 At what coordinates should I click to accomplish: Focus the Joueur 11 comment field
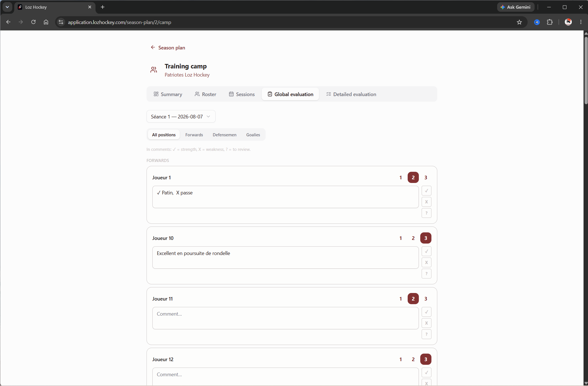coord(285,318)
